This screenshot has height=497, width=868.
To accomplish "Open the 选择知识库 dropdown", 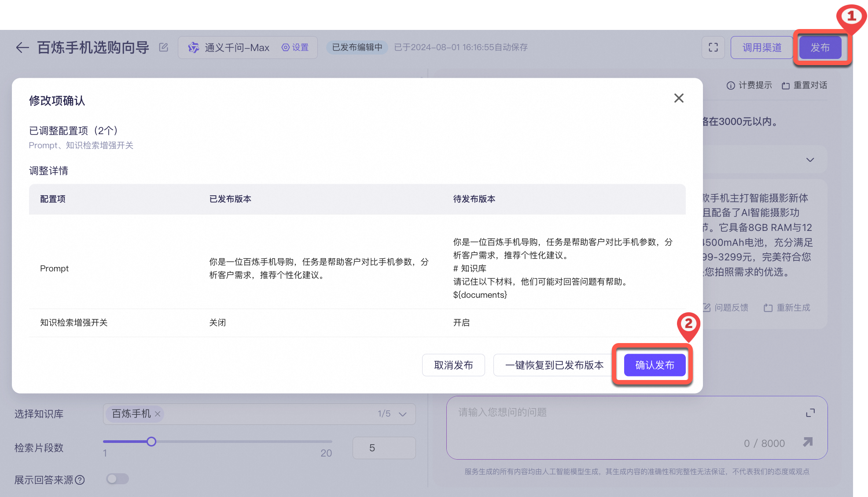I will [x=259, y=414].
